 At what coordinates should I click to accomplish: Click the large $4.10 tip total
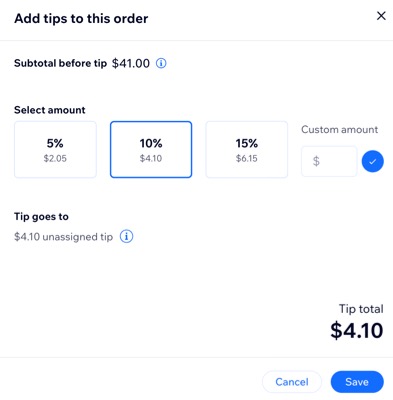[357, 330]
